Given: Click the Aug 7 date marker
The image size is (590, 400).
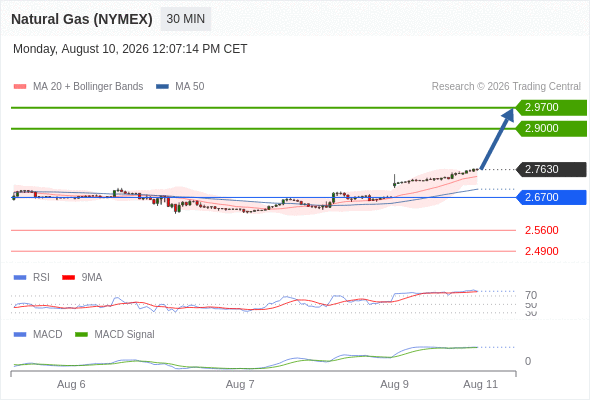Looking at the screenshot, I should [x=240, y=384].
